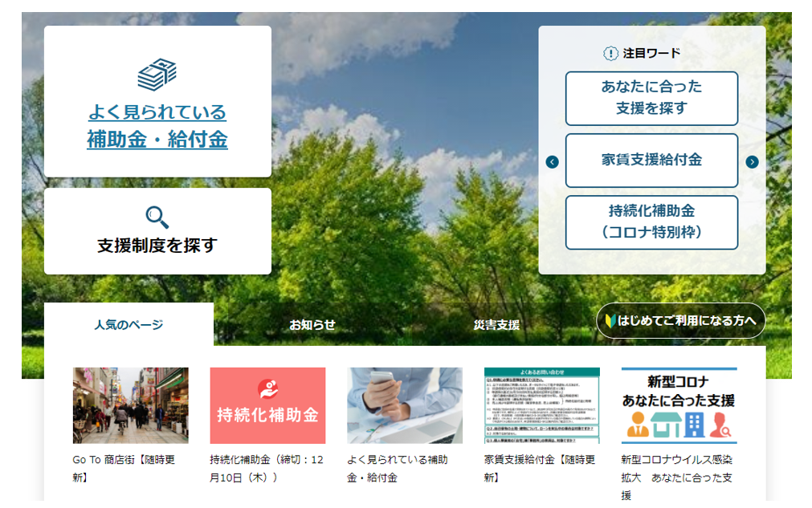Switch to 人気のページ tab
This screenshot has height=508, width=812.
click(129, 325)
